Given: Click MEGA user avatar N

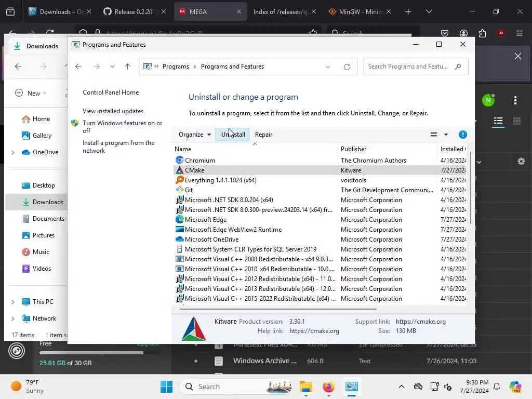Looking at the screenshot, I should point(488,100).
